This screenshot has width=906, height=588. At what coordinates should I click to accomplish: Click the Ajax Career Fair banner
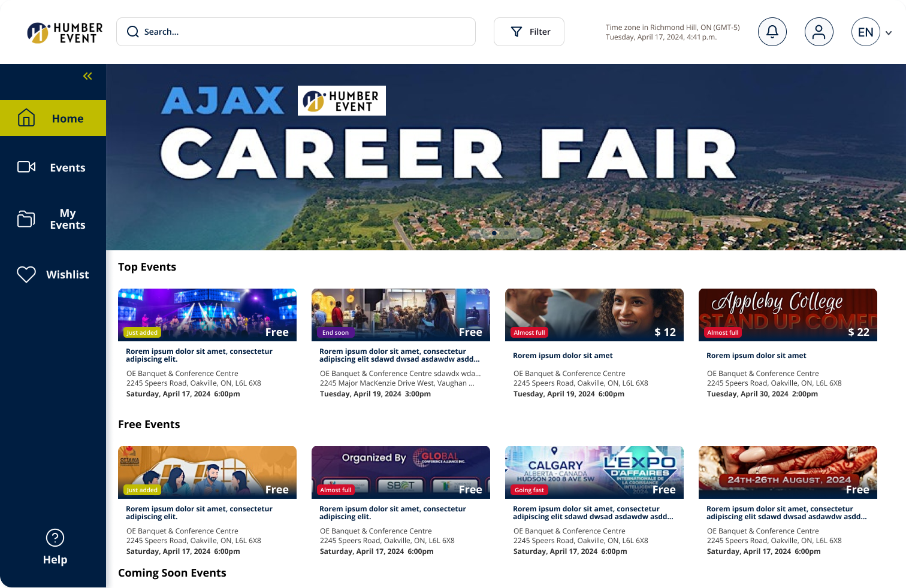506,157
